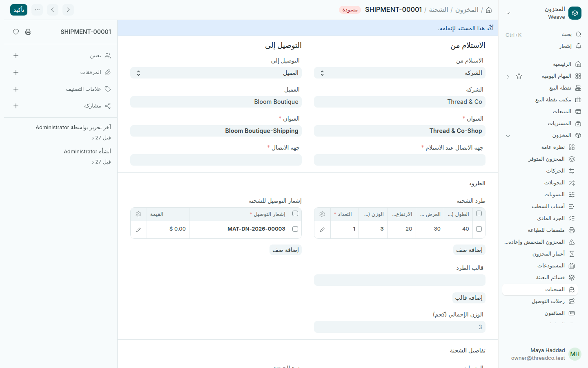Add an attachment with the plus next to المرفقات
The height and width of the screenshot is (368, 588).
16,72
